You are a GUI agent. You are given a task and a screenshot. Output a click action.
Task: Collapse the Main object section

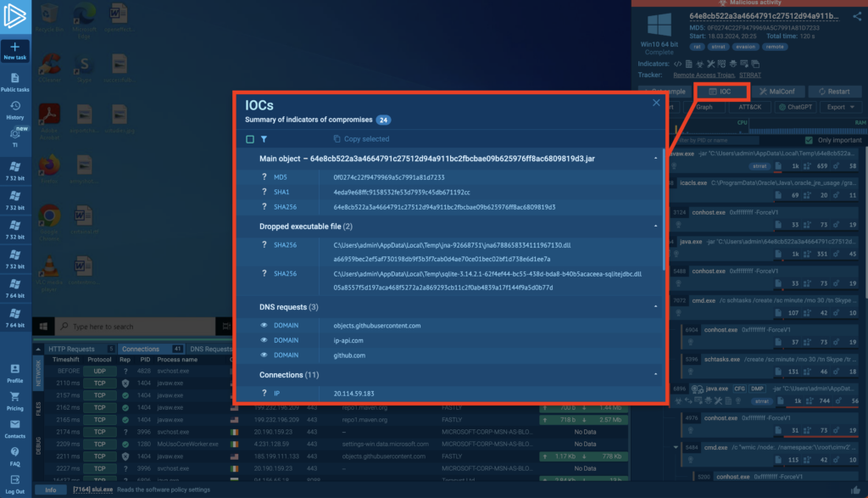click(x=655, y=159)
